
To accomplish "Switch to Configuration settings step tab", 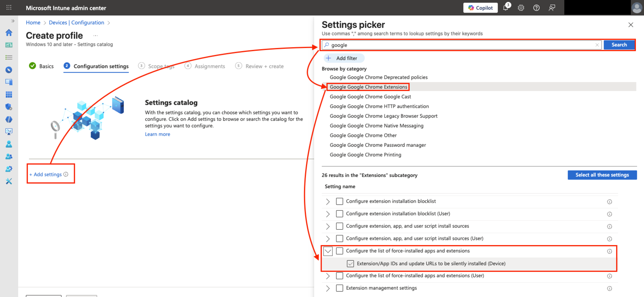I will (96, 66).
